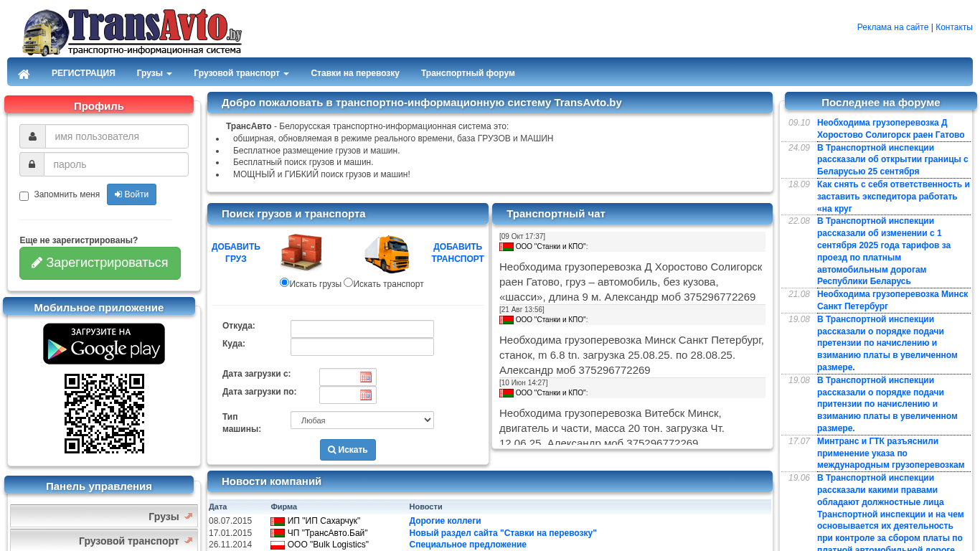980x551 pixels.
Task: Select the Искать транспорт radio button
Action: click(x=348, y=283)
